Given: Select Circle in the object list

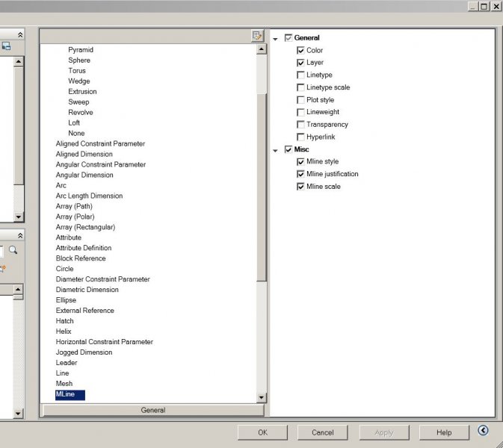Looking at the screenshot, I should click(x=64, y=269).
